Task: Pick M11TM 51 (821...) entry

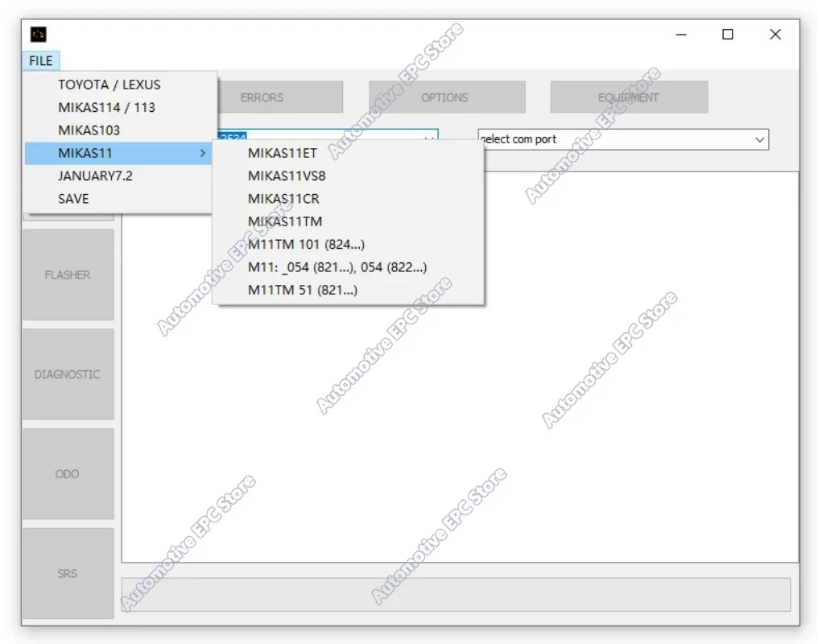Action: coord(348,290)
